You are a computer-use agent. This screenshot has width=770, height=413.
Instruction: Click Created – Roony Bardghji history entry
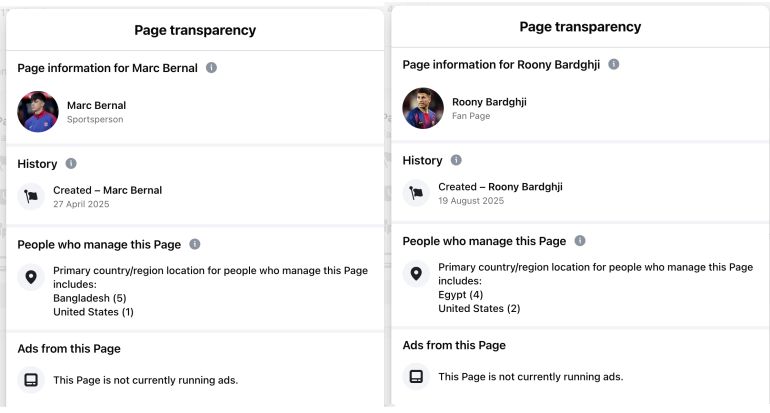[500, 187]
